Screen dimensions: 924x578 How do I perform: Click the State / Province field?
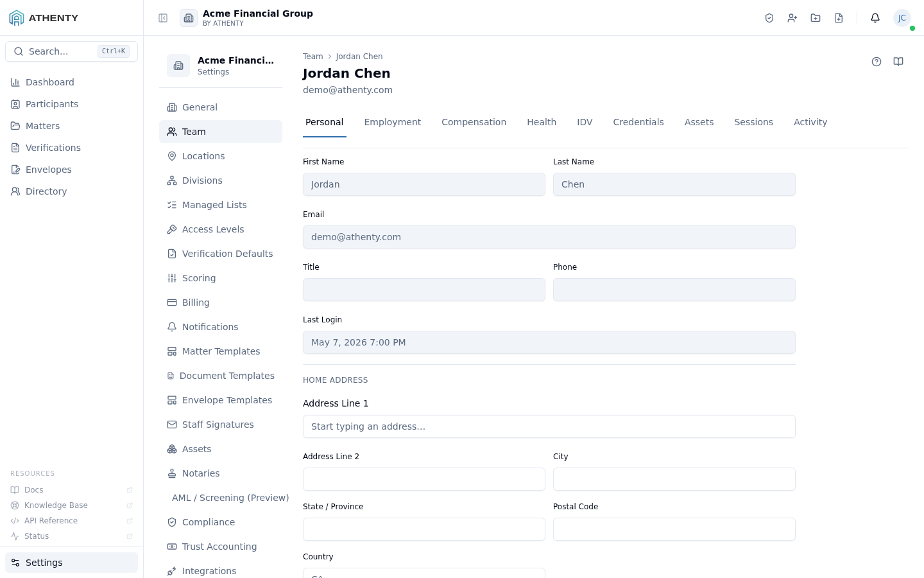coord(424,529)
